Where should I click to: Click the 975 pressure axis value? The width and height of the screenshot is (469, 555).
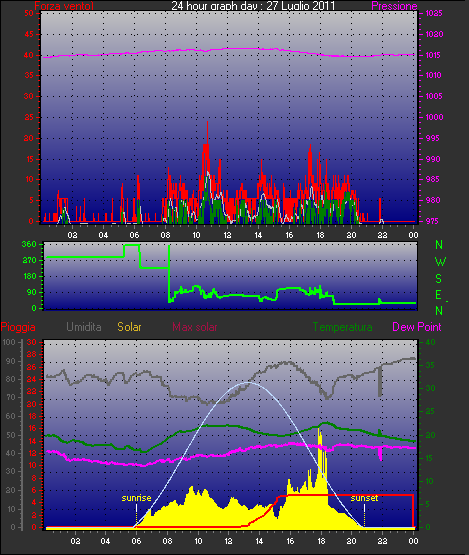click(x=432, y=221)
